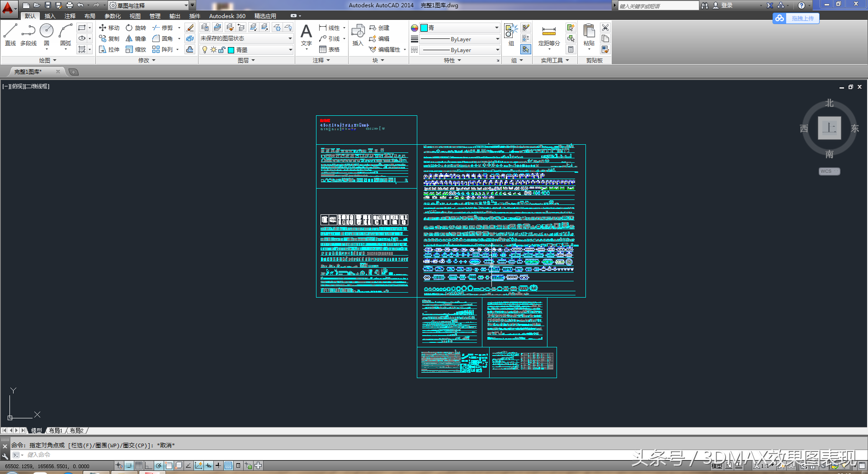Viewport: 868px width, 474px height.
Task: Expand the 绘图 (Draw) panel
Action: 47,60
